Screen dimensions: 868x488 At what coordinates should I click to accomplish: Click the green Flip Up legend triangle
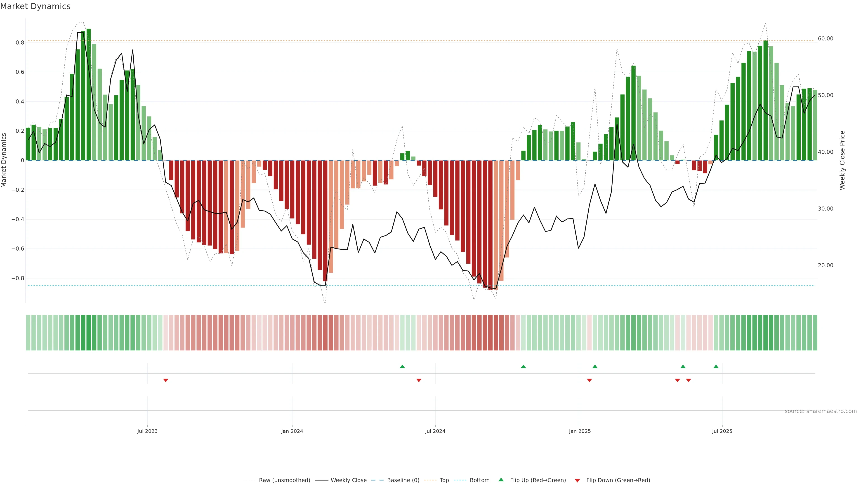coord(501,480)
